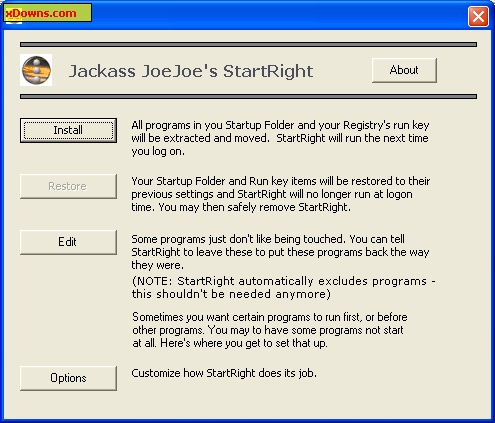495x423 pixels.
Task: Click the text about programs being touched
Action: point(280,252)
